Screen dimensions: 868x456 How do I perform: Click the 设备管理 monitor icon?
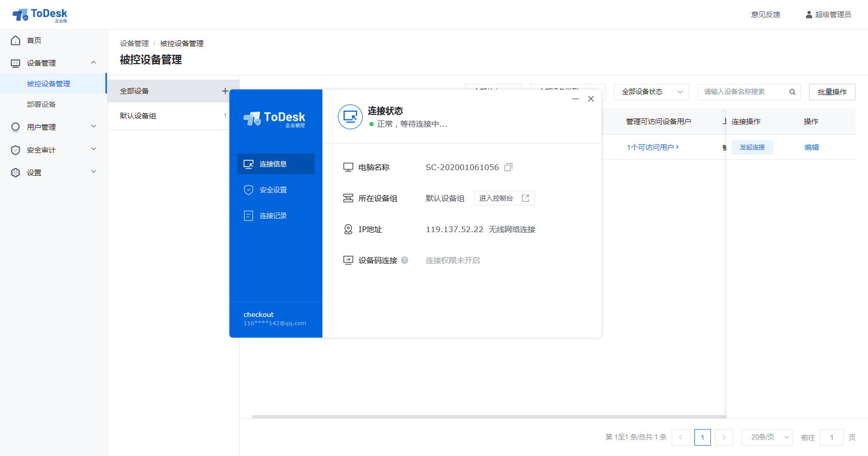(x=16, y=63)
